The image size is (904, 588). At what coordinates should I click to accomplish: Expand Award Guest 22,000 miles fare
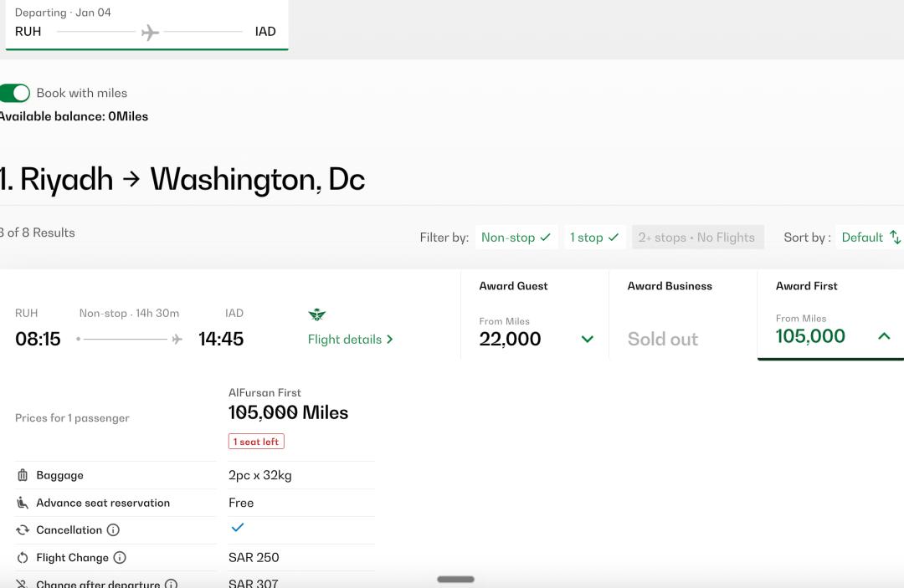pos(534,315)
